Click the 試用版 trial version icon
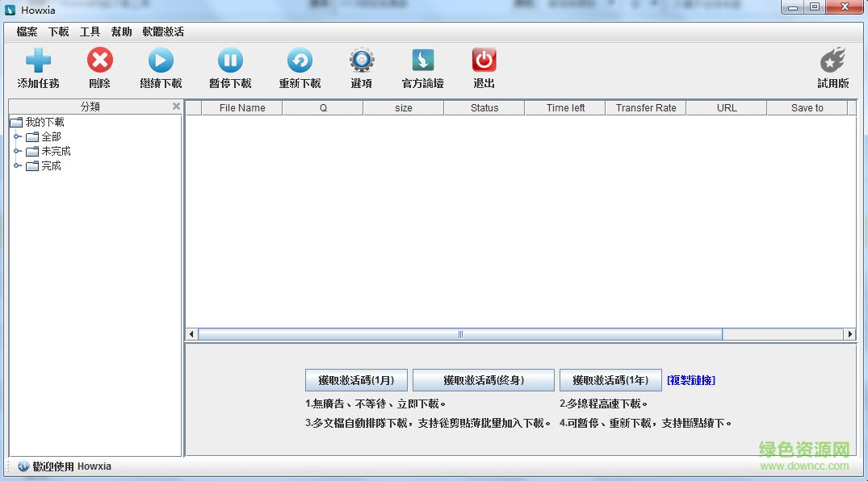Viewport: 868px width, 481px height. [x=832, y=66]
